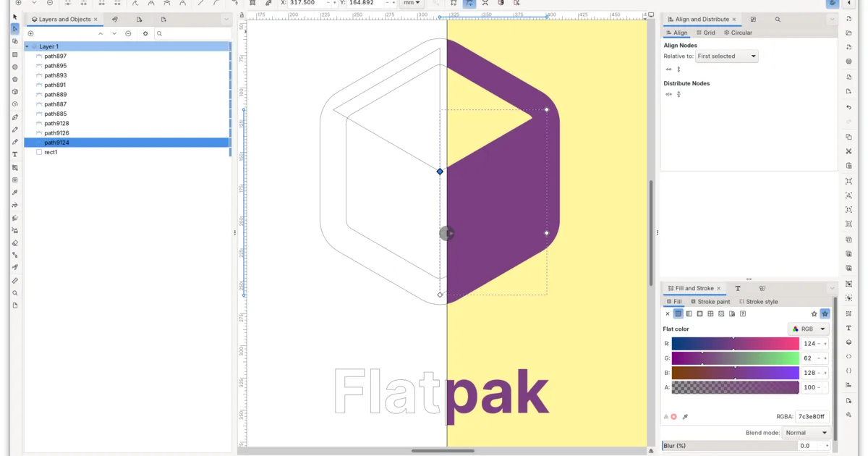Screen dimensions: 868x456
Task: Click the red R channel slider
Action: point(735,344)
